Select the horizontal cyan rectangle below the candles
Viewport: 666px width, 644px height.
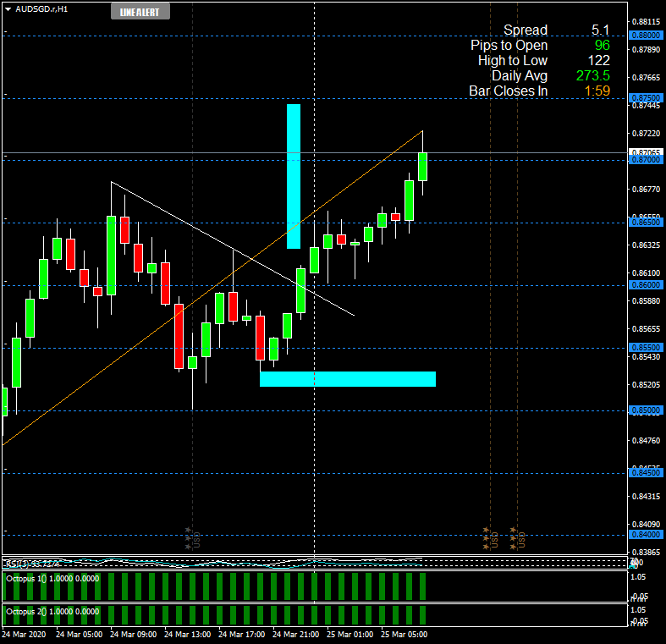click(348, 379)
